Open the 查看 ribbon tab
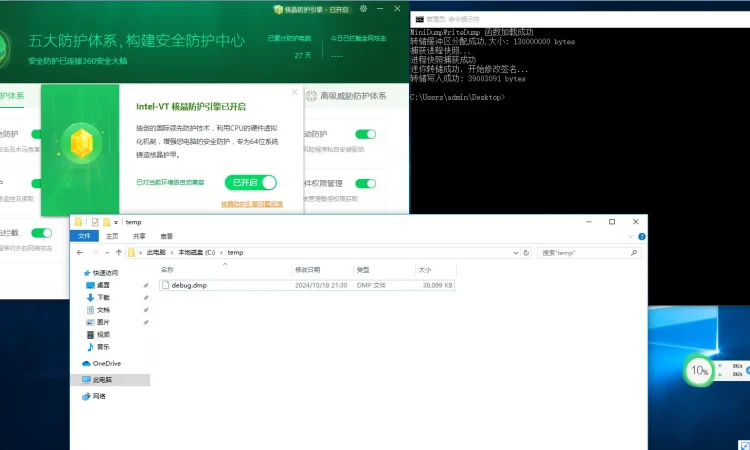Screen dimensions: 750x450 tap(166, 236)
